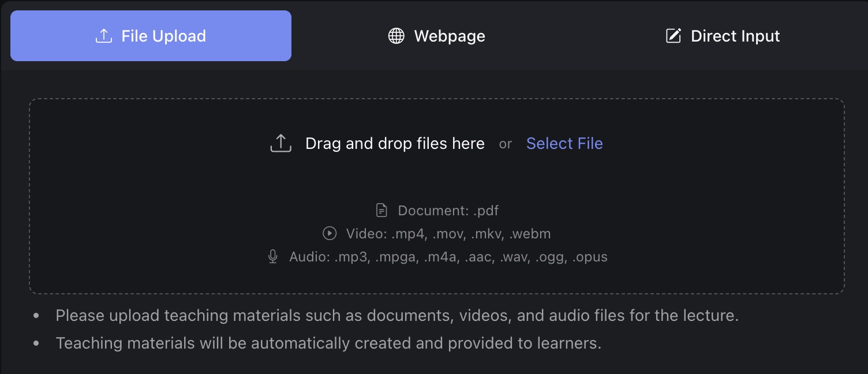
Task: Click the globe icon beside Webpage
Action: [x=396, y=36]
